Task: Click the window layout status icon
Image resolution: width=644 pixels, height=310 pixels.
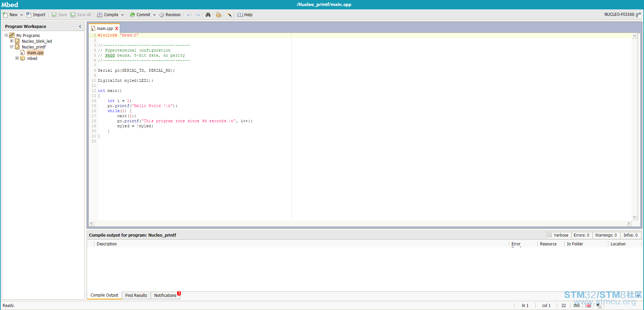Action: click(x=599, y=306)
